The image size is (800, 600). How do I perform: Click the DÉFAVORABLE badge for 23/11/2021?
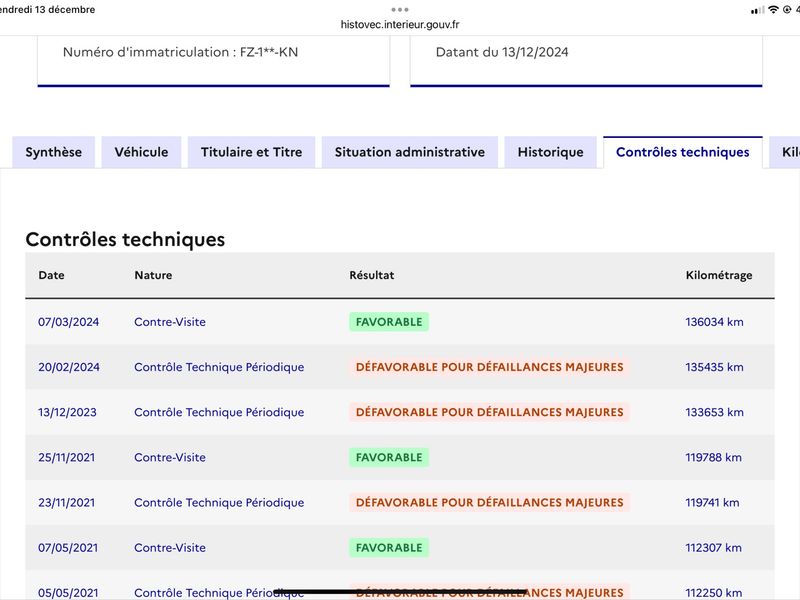coord(489,503)
